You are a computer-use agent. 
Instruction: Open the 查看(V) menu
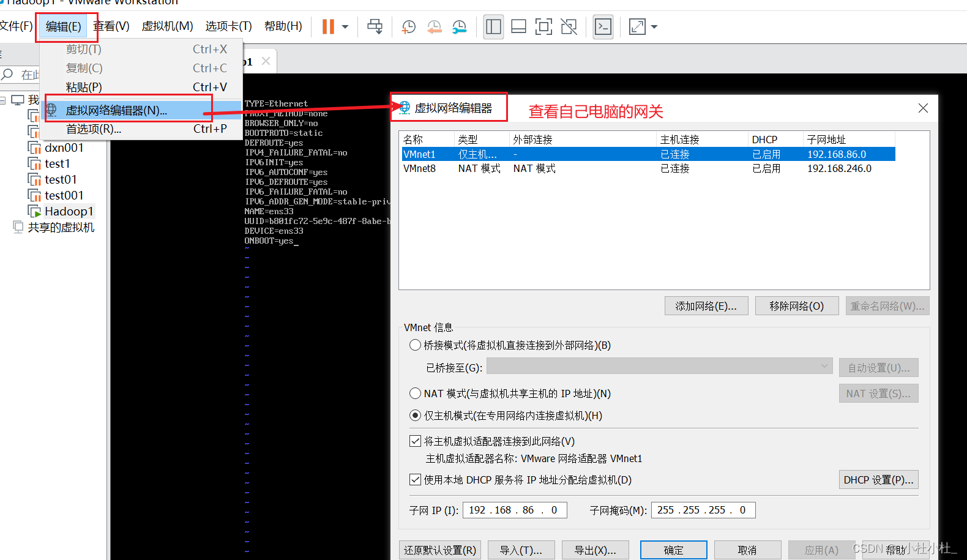[x=111, y=26]
